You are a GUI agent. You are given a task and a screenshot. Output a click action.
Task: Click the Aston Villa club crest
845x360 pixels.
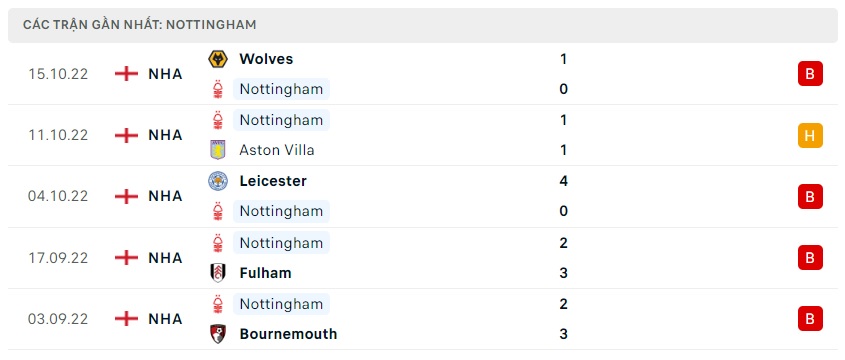click(218, 150)
